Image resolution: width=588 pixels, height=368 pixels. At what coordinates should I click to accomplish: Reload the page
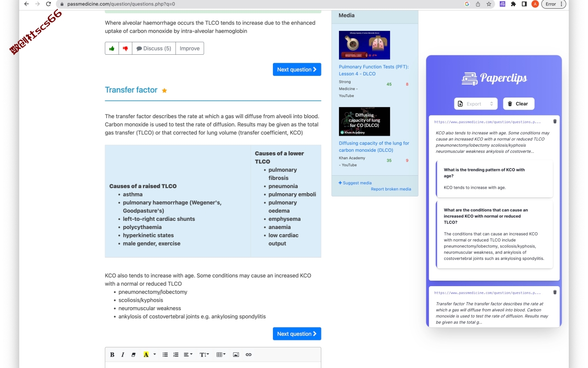click(49, 4)
